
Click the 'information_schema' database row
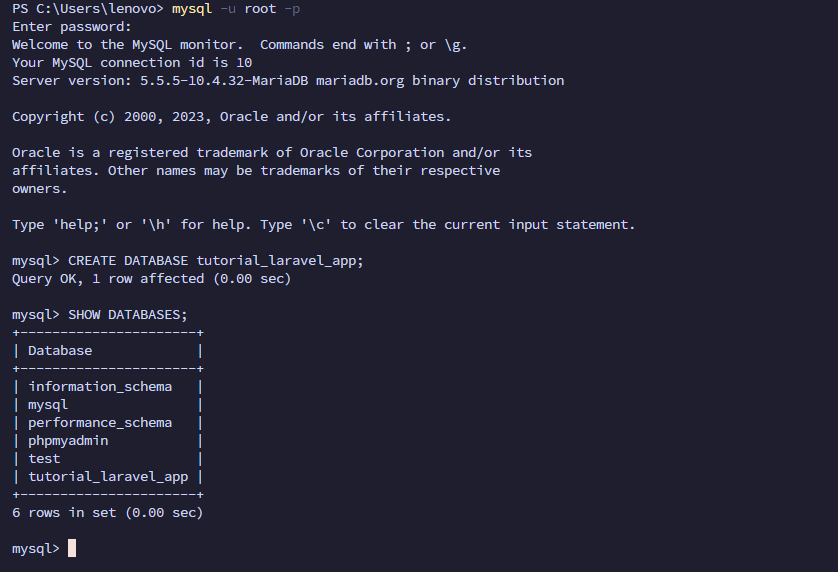tap(100, 387)
